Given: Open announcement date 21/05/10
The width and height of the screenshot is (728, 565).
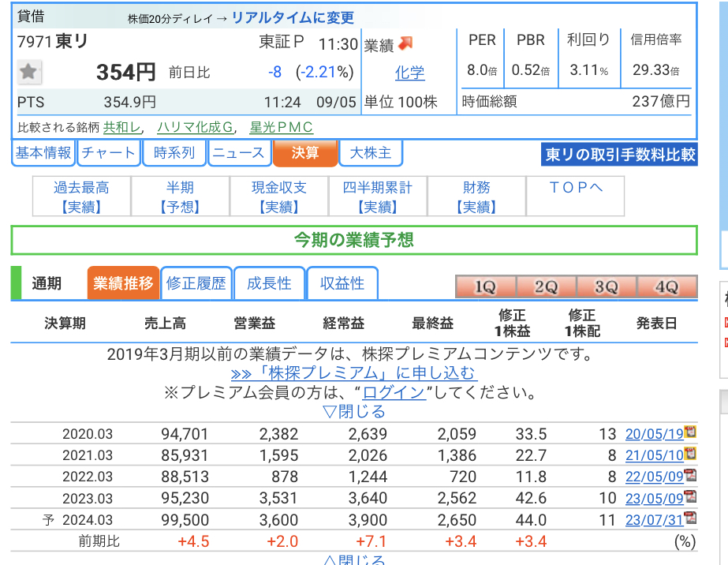Looking at the screenshot, I should tap(654, 455).
